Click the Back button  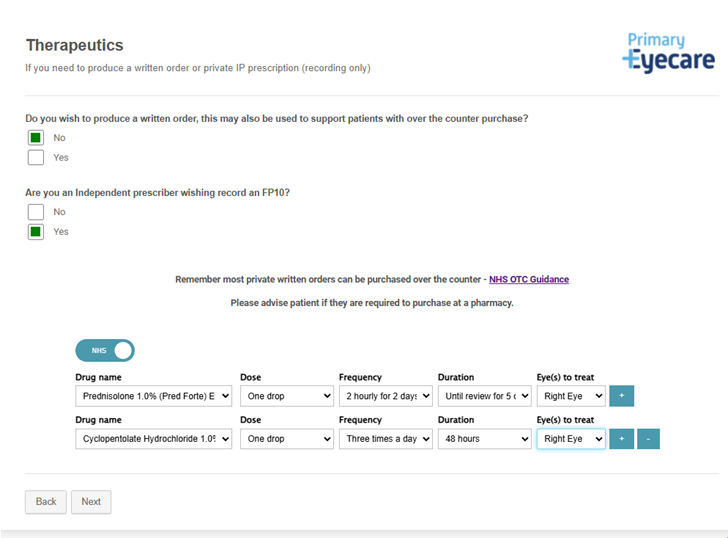pos(46,502)
